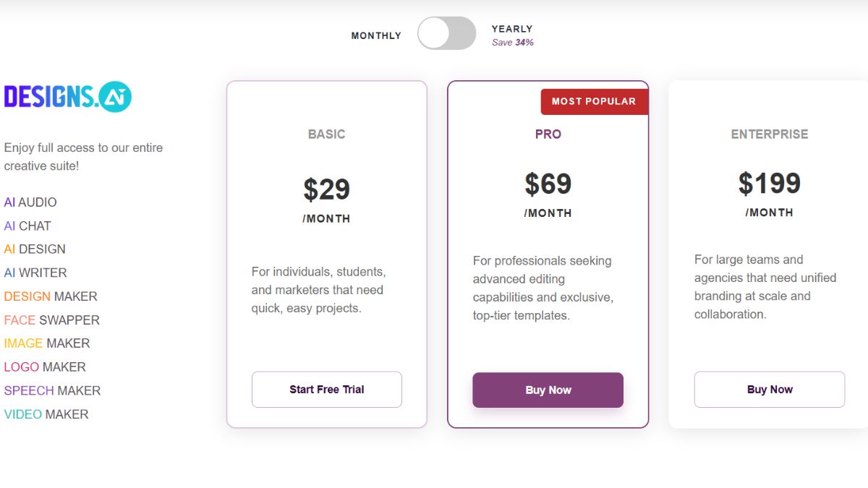This screenshot has width=868, height=488.
Task: Go to DESIGN MAKER
Action: pyautogui.click(x=51, y=296)
